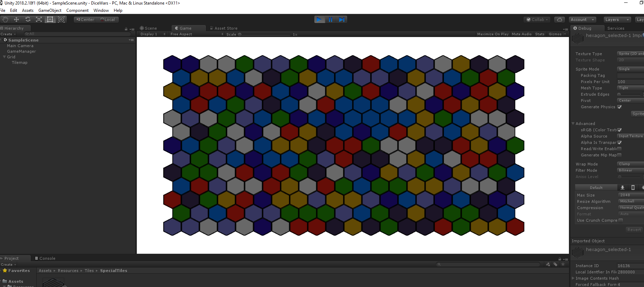This screenshot has height=287, width=644.
Task: Select the Rect Transform tool
Action: point(50,20)
